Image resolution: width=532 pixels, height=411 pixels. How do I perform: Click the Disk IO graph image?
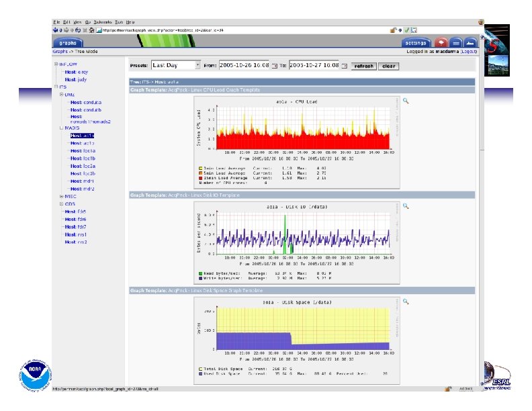296,243
